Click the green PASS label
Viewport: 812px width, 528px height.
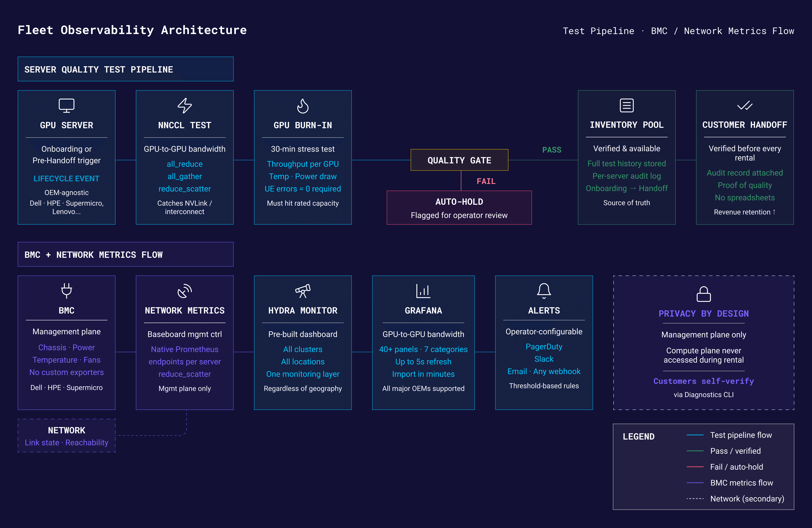[552, 150]
